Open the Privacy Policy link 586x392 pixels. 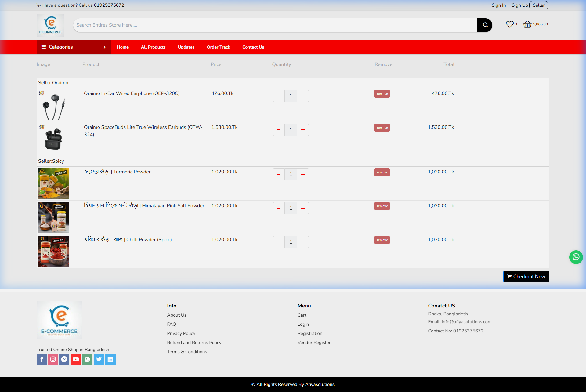click(181, 333)
